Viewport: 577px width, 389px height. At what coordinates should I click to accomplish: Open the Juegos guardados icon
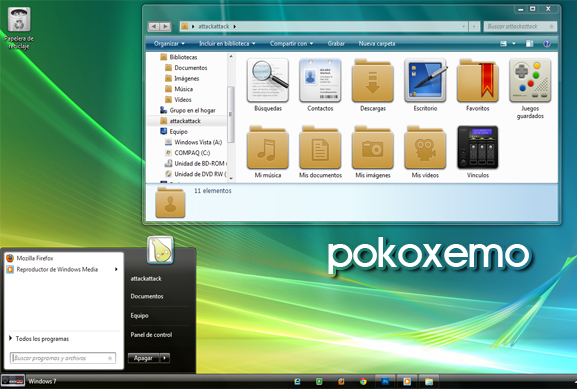pos(530,81)
